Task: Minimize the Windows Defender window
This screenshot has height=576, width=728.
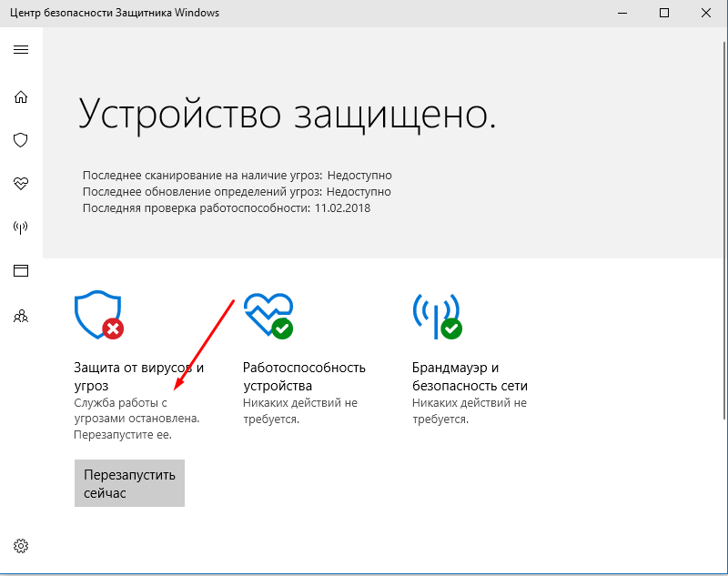Action: point(622,13)
